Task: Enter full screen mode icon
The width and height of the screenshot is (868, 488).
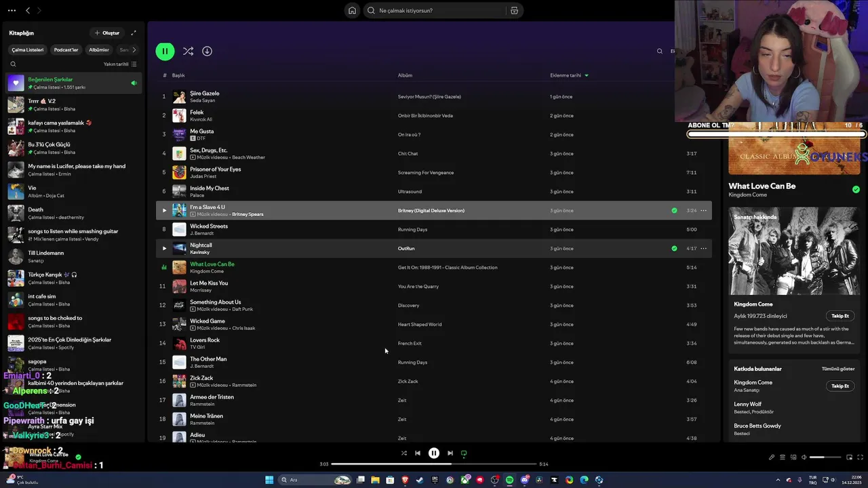Action: pyautogui.click(x=861, y=457)
